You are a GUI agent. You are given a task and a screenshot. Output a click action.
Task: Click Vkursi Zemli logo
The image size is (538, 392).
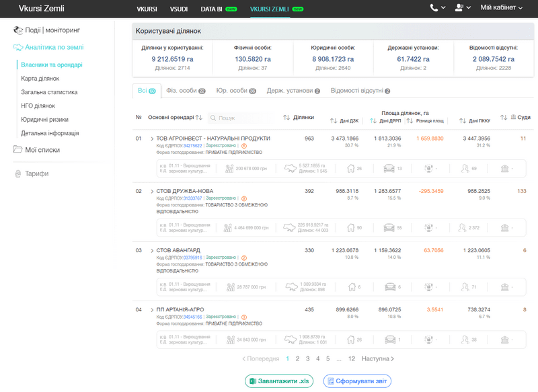click(42, 8)
